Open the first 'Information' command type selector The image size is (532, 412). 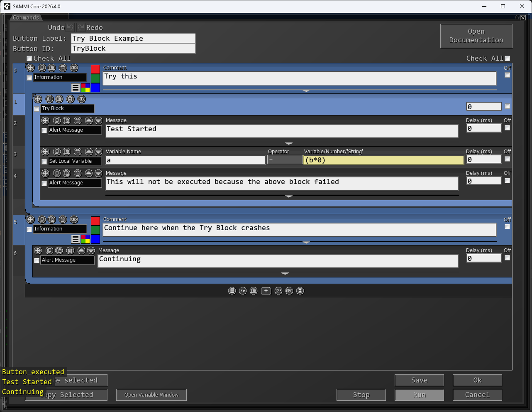60,77
